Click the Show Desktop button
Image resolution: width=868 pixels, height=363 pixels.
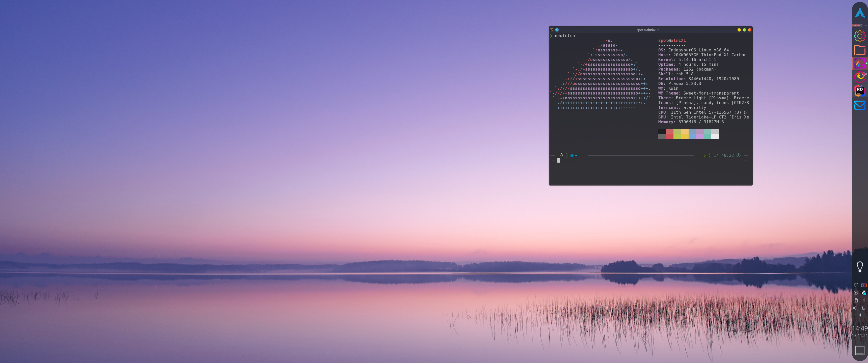[860, 350]
